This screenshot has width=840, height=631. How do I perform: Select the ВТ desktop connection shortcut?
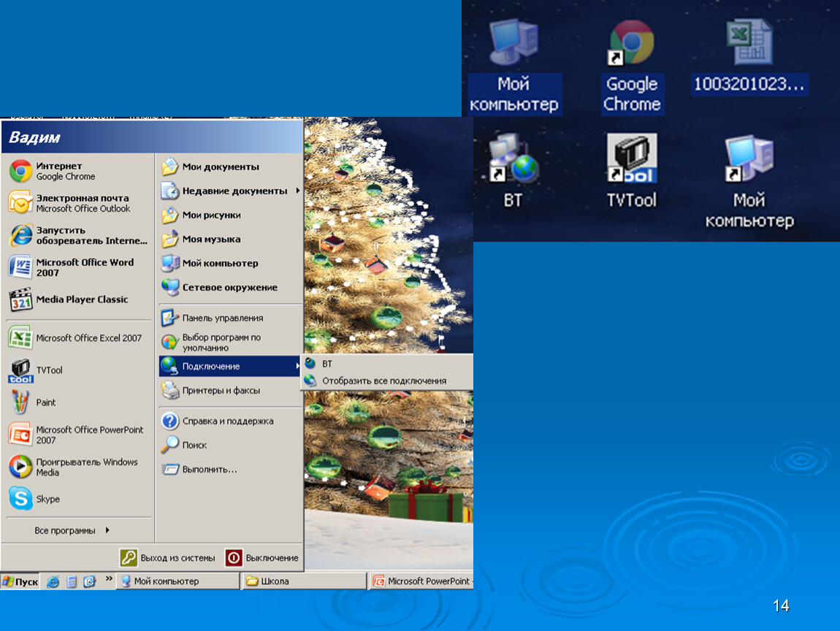pyautogui.click(x=513, y=172)
